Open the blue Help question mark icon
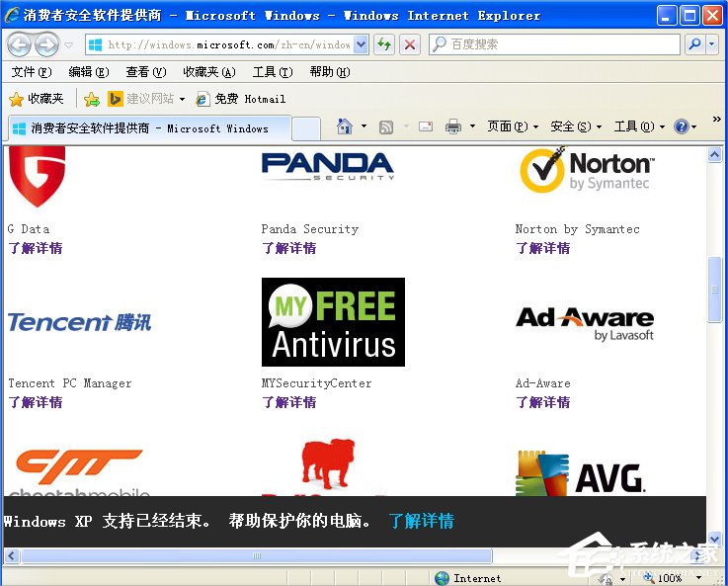Screen dimensions: 728x586 tap(682, 126)
